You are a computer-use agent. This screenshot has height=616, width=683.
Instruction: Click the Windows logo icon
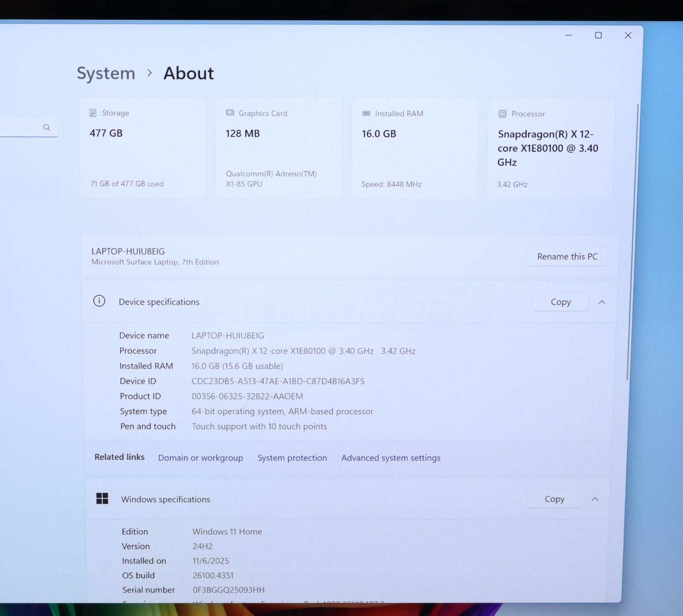click(x=102, y=498)
